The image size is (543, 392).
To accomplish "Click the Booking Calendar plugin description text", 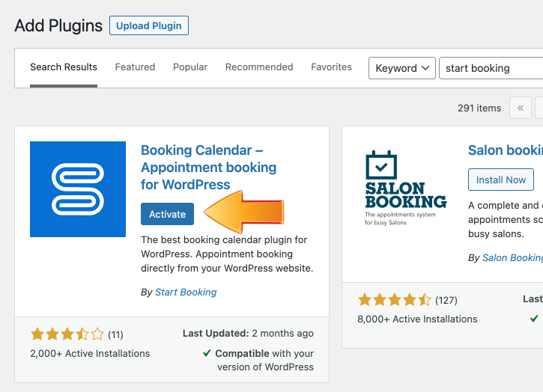I will (227, 254).
